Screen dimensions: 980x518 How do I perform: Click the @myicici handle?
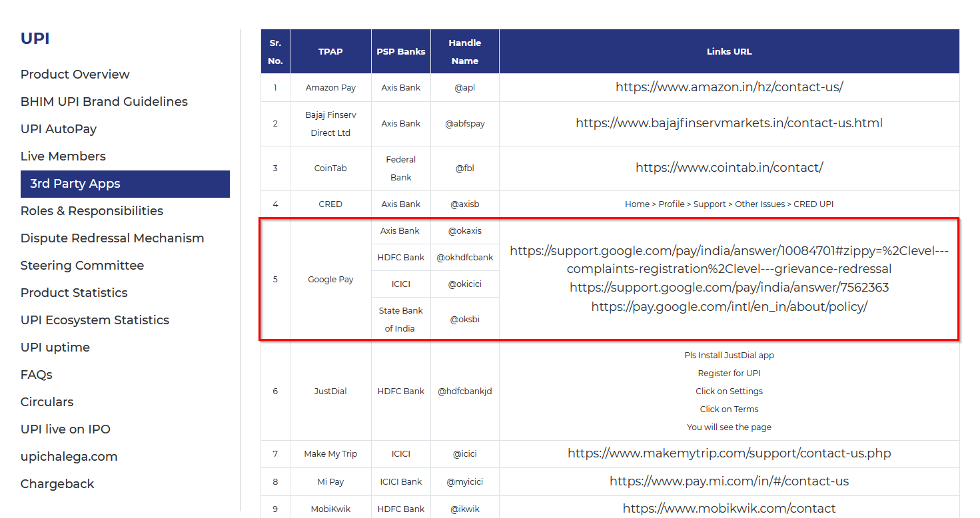[x=465, y=481]
